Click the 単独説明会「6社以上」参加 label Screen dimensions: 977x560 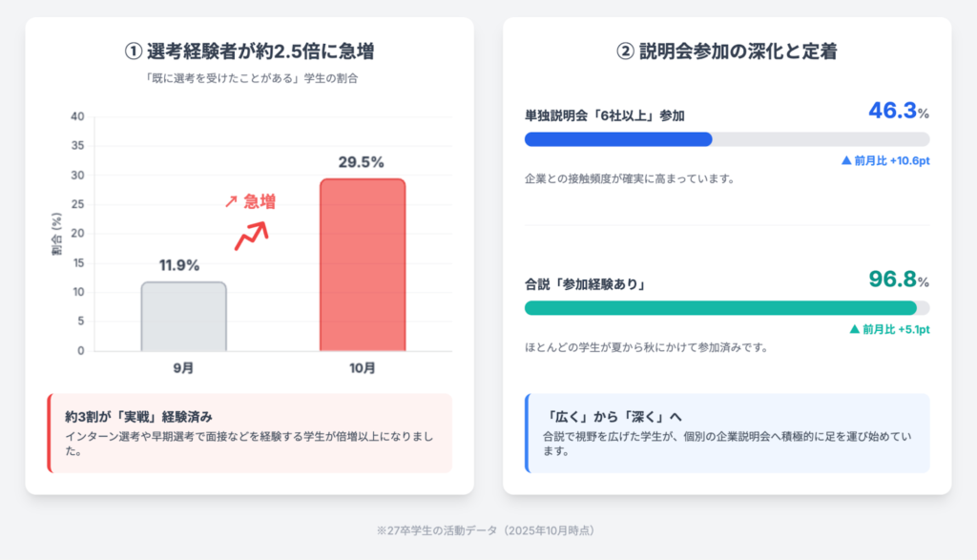[x=604, y=115]
